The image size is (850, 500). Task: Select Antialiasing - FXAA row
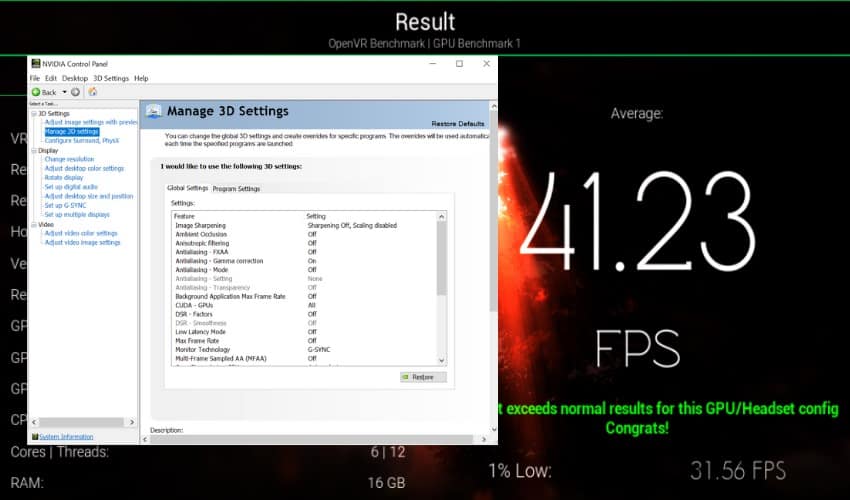(x=305, y=252)
